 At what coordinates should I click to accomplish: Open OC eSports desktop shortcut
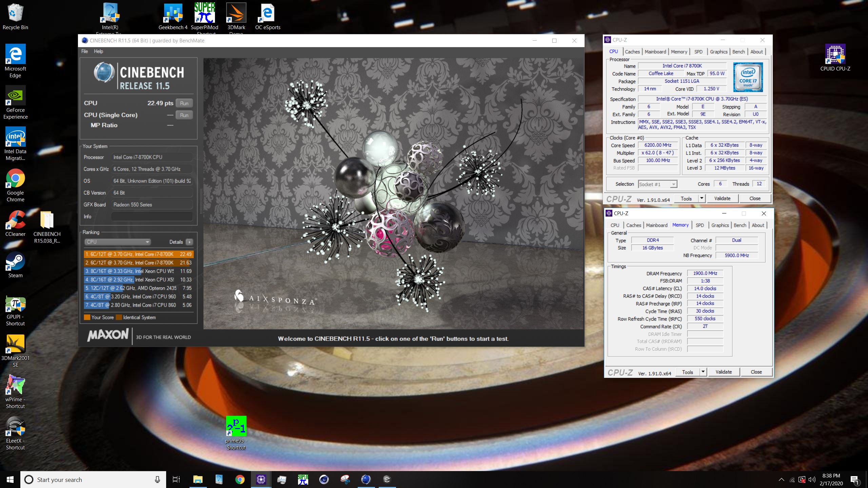pyautogui.click(x=268, y=17)
